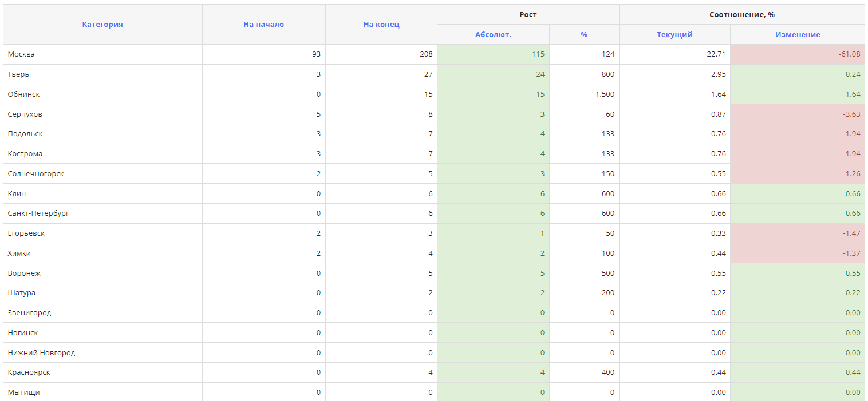
Task: Click the Соотношение, % group header
Action: 741,15
